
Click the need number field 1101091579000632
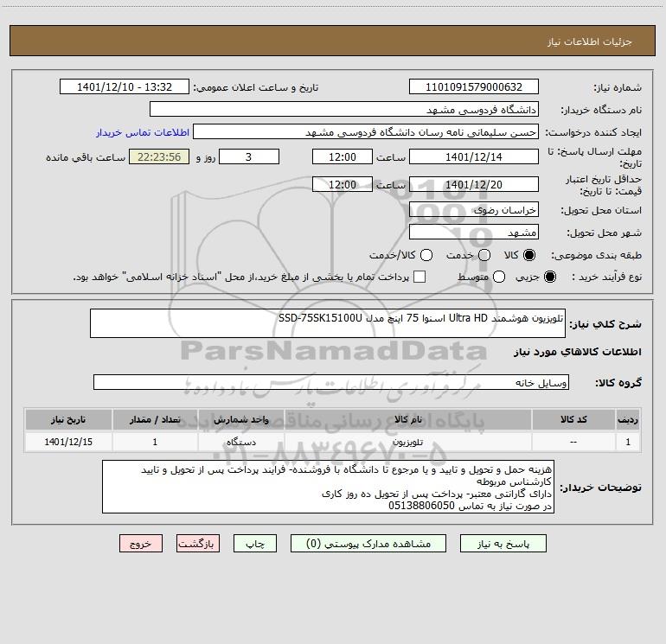pyautogui.click(x=474, y=86)
